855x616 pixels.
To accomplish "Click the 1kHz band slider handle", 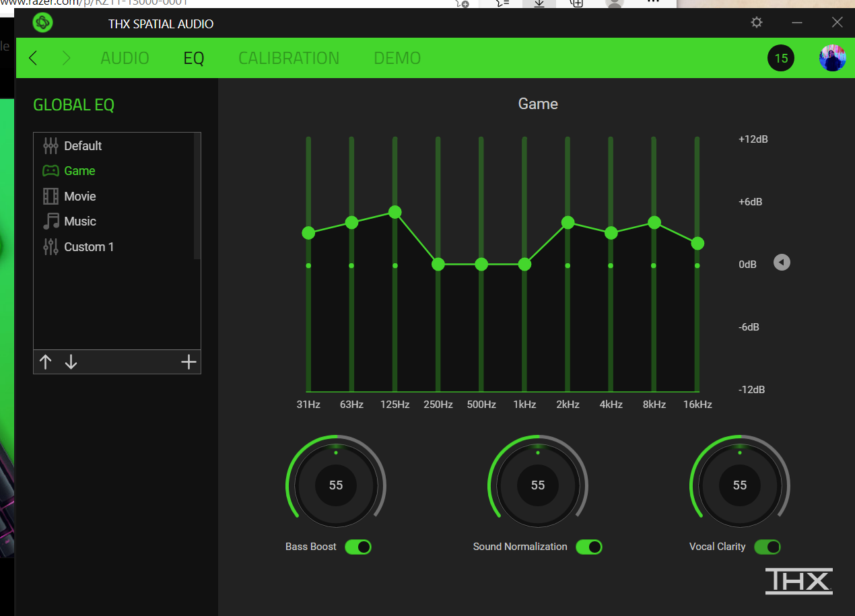I will click(524, 264).
